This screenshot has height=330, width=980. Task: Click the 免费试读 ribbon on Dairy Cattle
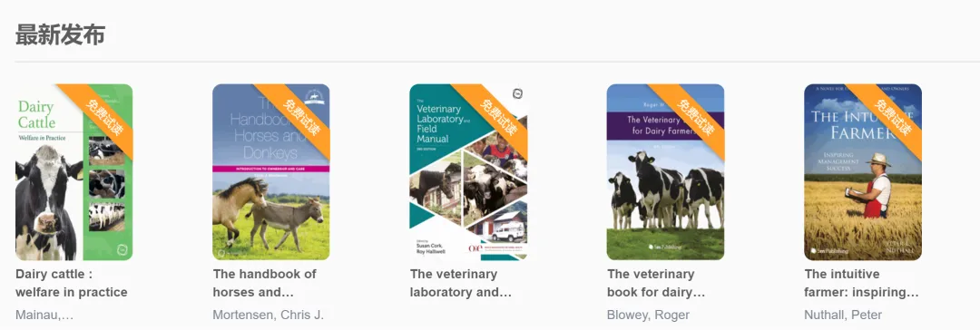click(x=103, y=117)
